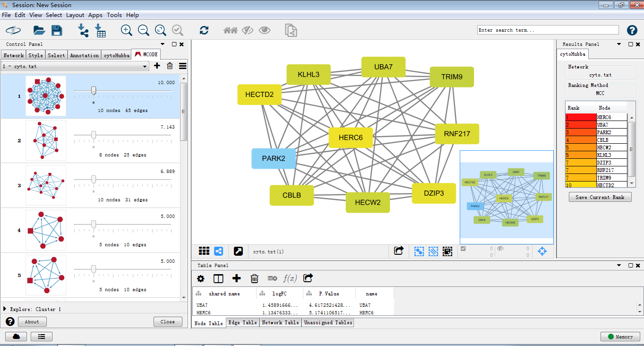This screenshot has width=644, height=346.
Task: Float the Control Panel window
Action: [174, 44]
